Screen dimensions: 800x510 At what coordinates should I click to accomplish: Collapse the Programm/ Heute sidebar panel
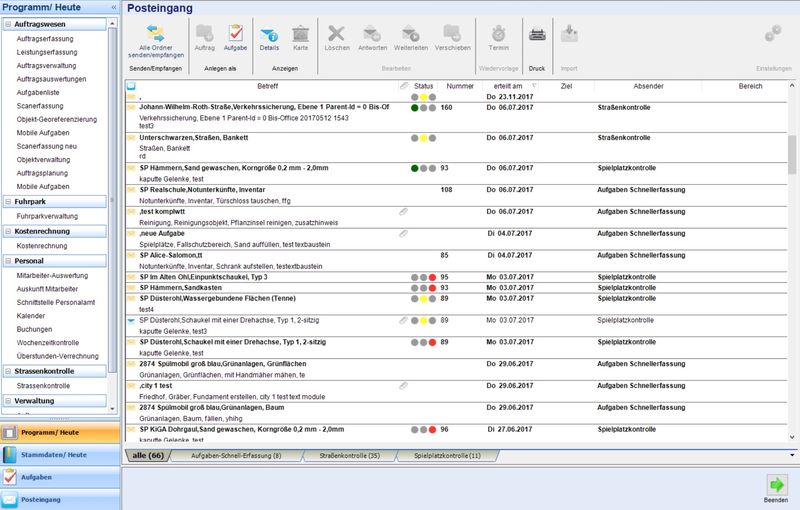pos(113,7)
